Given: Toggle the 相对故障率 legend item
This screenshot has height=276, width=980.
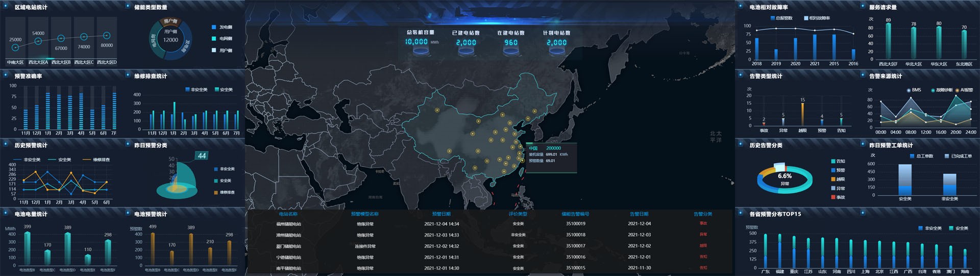Looking at the screenshot, I should 817,18.
